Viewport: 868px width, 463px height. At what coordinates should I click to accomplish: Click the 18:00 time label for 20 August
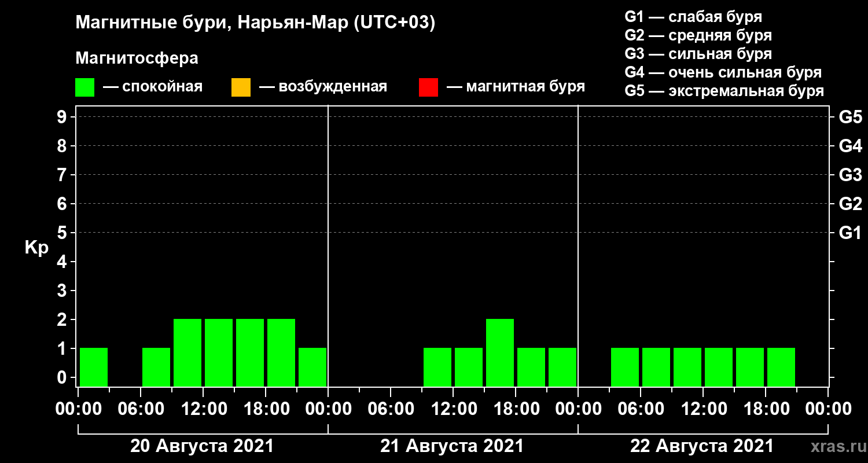(x=266, y=409)
